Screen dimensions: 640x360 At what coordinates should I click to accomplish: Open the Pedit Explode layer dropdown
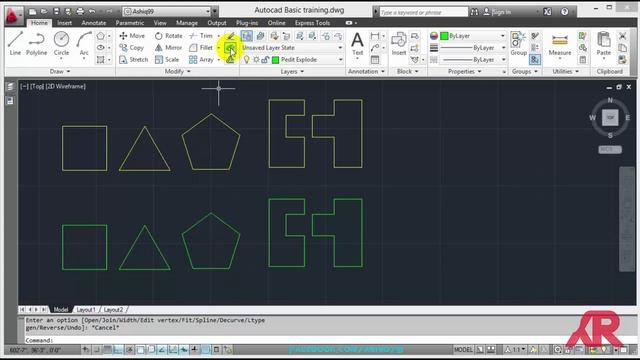point(292,60)
